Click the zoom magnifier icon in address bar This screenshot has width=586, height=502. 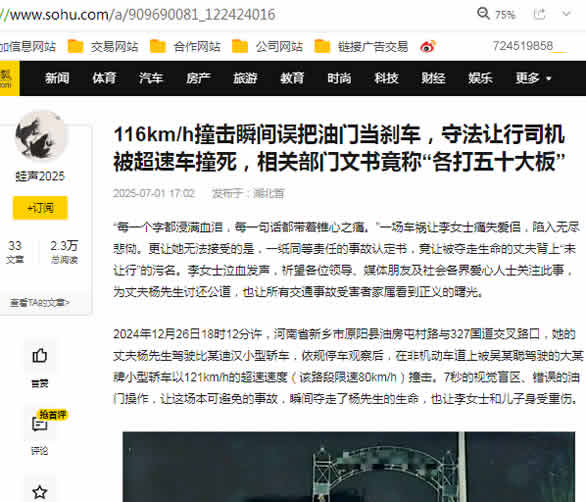point(483,13)
